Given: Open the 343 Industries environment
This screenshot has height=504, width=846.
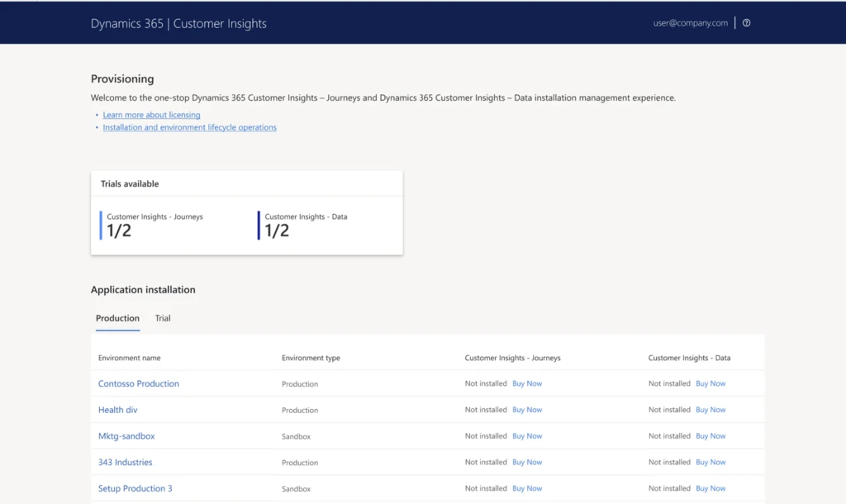Looking at the screenshot, I should (125, 463).
